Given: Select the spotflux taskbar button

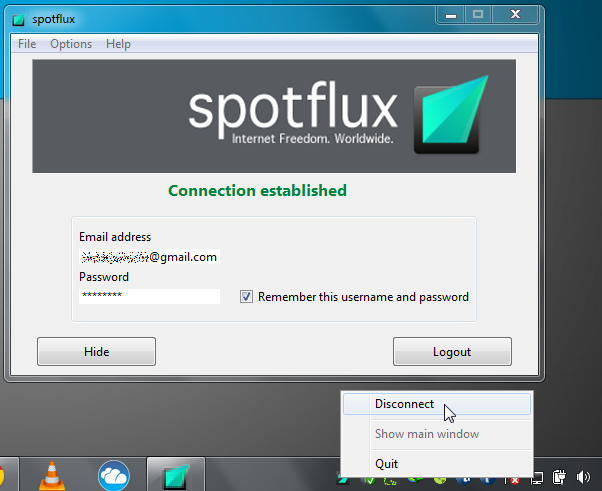Looking at the screenshot, I should [176, 474].
